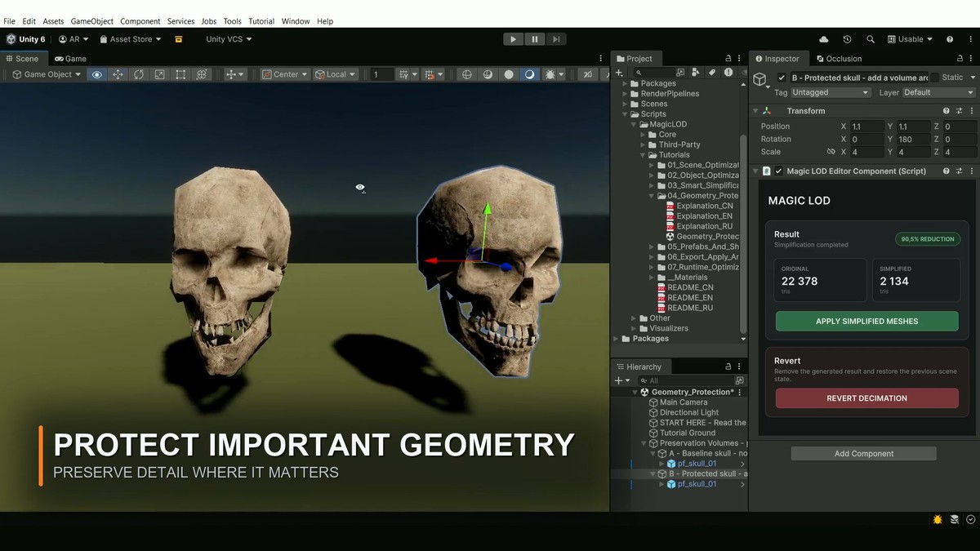
Task: Open the Window menu
Action: point(296,20)
